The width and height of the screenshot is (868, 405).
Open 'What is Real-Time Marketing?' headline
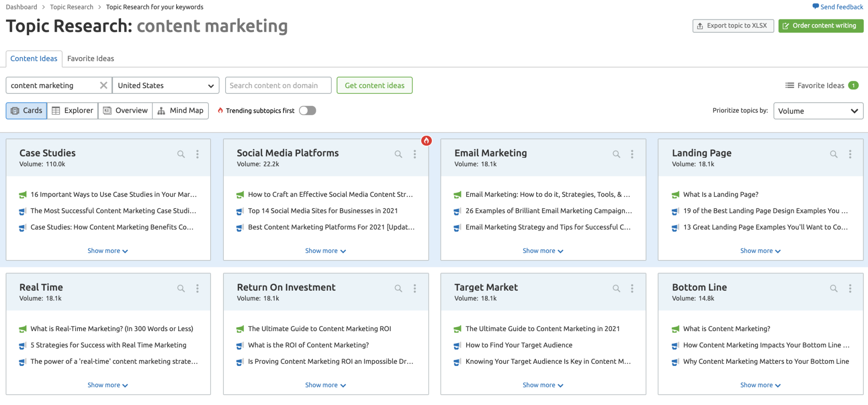pos(112,329)
